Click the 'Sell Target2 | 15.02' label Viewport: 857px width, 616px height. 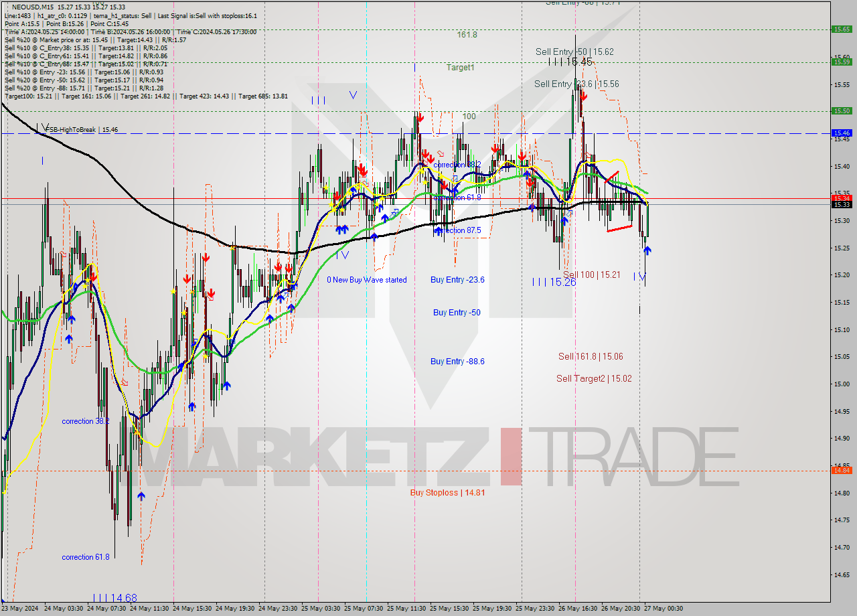pyautogui.click(x=594, y=378)
